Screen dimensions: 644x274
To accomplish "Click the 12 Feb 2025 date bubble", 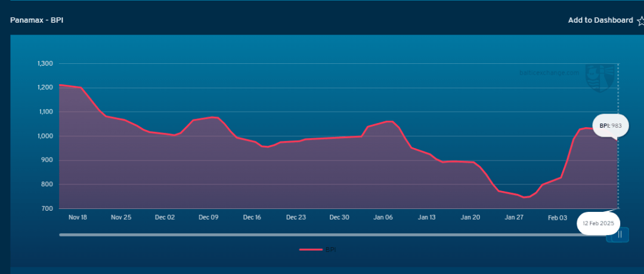I will (x=598, y=223).
